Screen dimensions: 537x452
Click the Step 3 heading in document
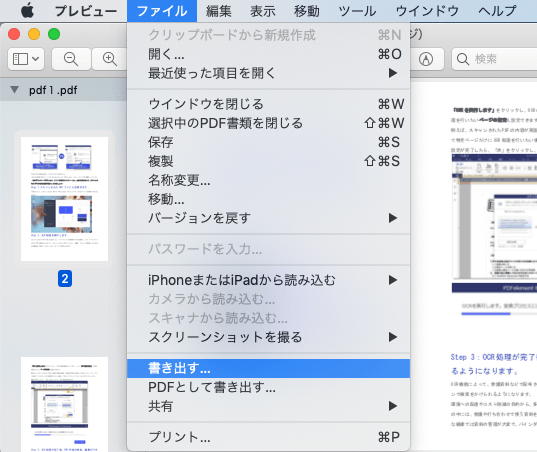[494, 364]
